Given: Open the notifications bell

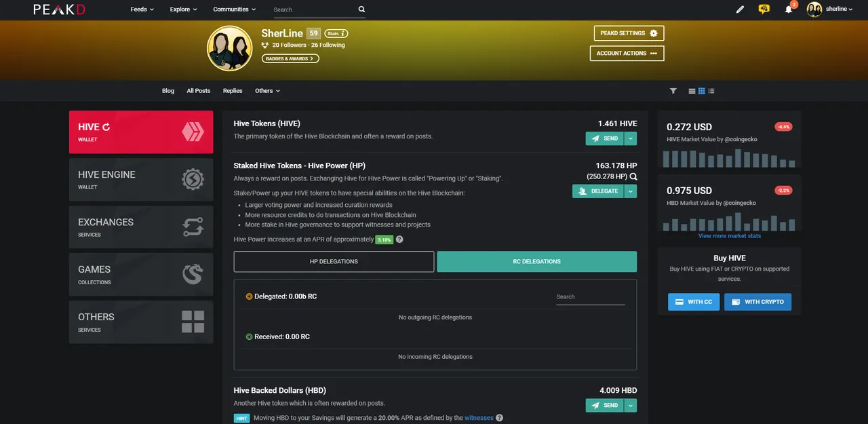Looking at the screenshot, I should pyautogui.click(x=789, y=9).
